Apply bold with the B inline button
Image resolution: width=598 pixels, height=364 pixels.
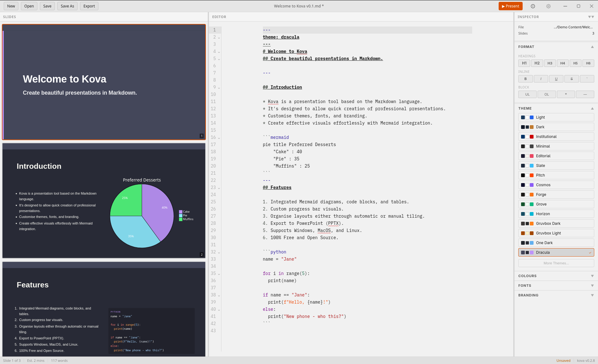pos(525,79)
